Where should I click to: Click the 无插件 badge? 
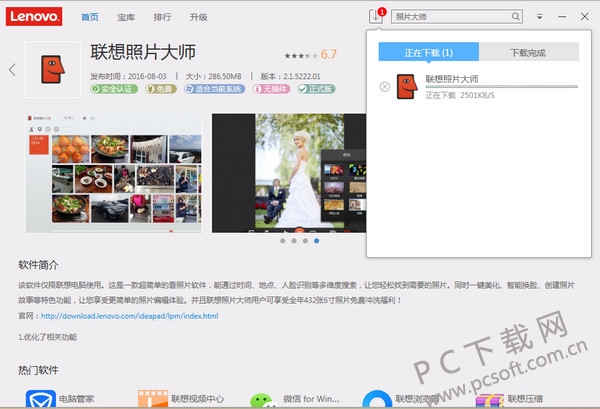(x=271, y=89)
